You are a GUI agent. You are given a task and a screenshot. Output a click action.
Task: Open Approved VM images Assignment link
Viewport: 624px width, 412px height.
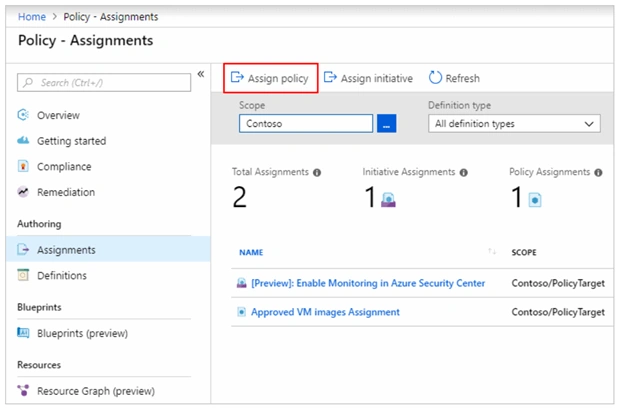point(325,312)
